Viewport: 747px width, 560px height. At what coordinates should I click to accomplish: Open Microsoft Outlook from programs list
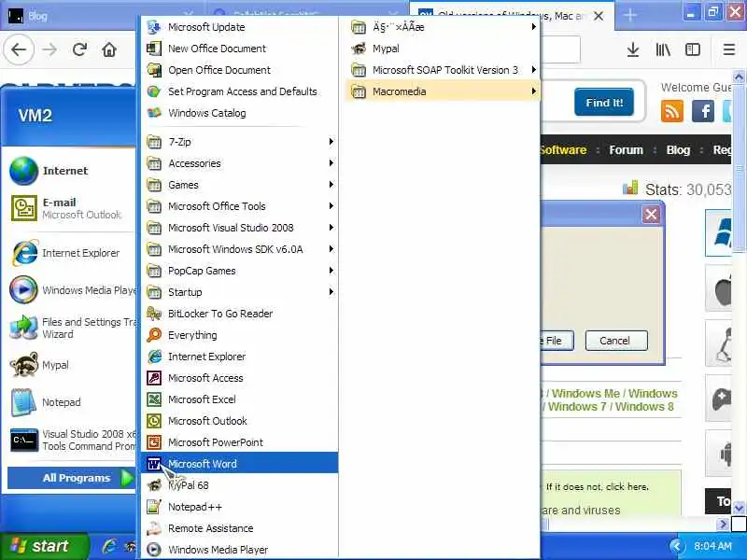click(240, 421)
